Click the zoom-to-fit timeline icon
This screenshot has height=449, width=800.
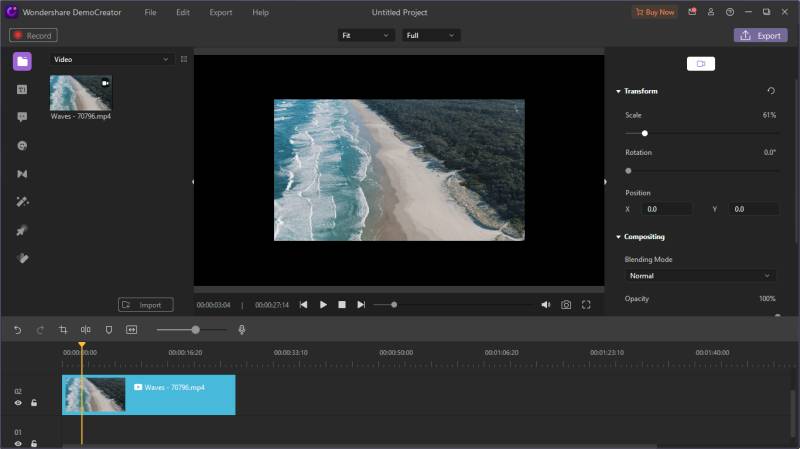tap(132, 330)
